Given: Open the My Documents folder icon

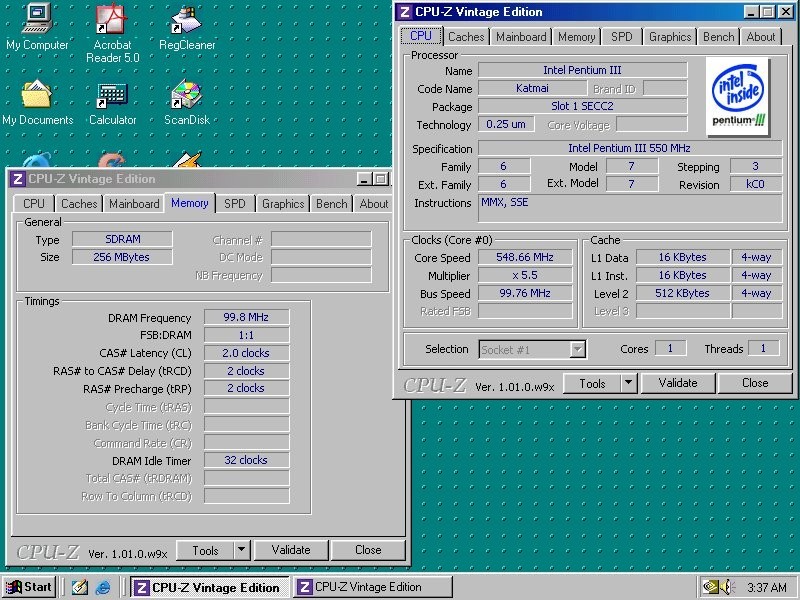Looking at the screenshot, I should tap(37, 95).
